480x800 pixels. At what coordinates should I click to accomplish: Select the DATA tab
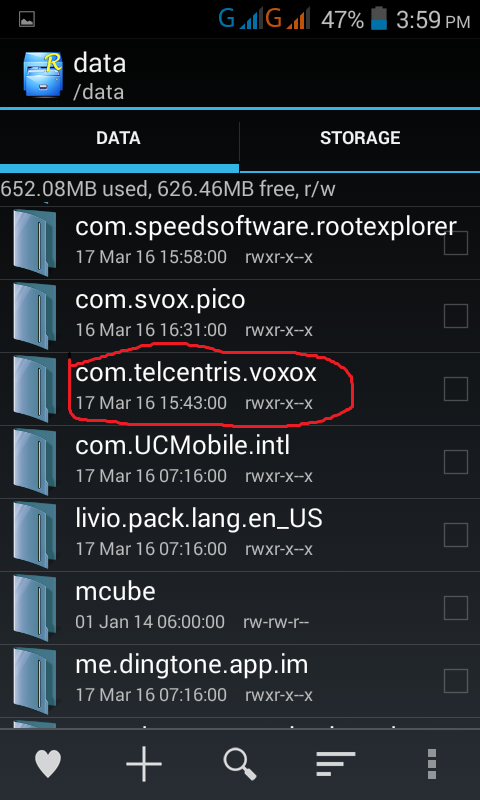coord(119,138)
